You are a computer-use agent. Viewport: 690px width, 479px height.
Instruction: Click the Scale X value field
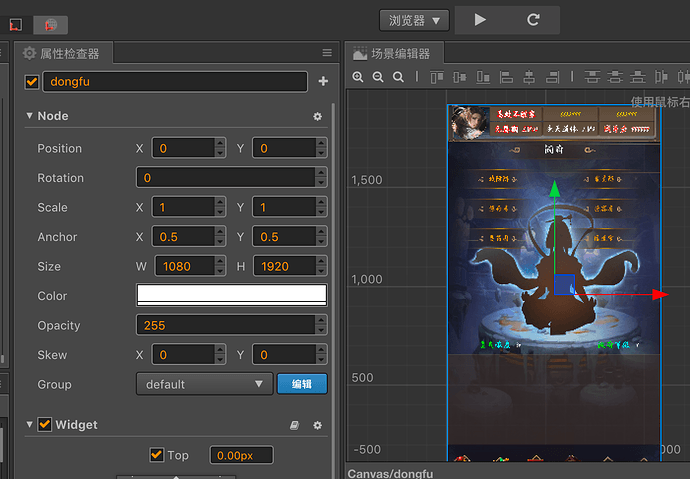click(184, 207)
